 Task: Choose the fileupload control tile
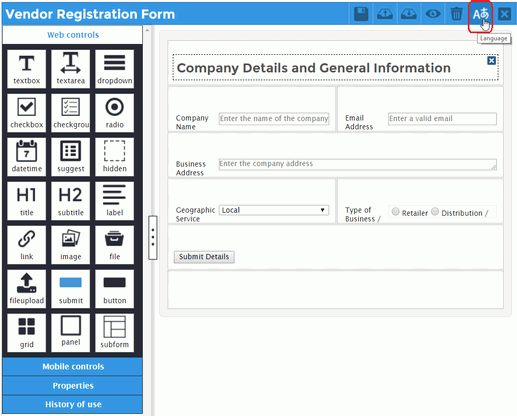coord(26,289)
